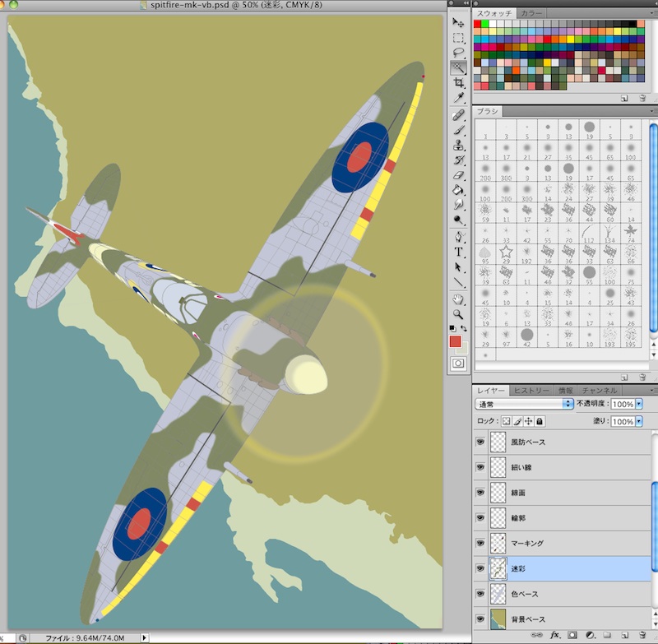Select the History Brush tool

(x=458, y=160)
